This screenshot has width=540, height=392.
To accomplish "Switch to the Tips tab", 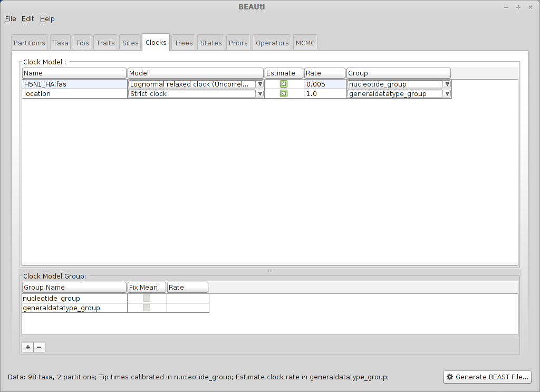I will click(x=82, y=43).
